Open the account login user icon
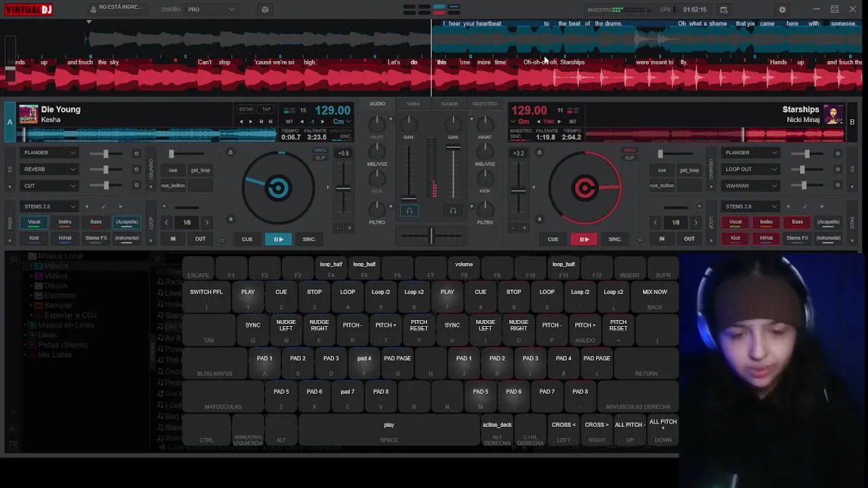The height and width of the screenshot is (488, 868). click(x=93, y=9)
